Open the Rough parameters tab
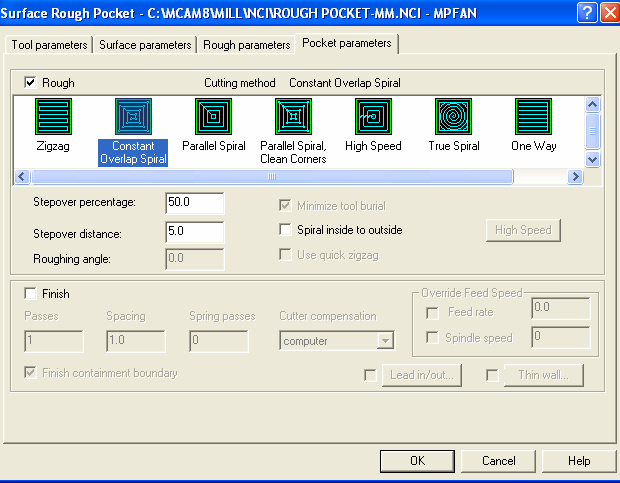 [x=246, y=45]
